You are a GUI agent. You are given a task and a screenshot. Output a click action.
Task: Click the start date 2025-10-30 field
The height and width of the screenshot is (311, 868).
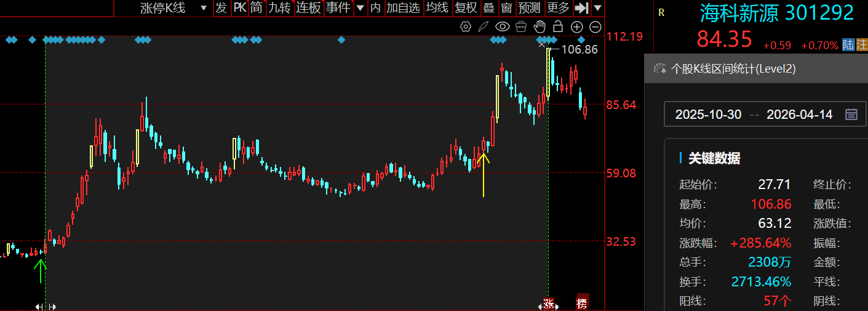[x=708, y=115]
